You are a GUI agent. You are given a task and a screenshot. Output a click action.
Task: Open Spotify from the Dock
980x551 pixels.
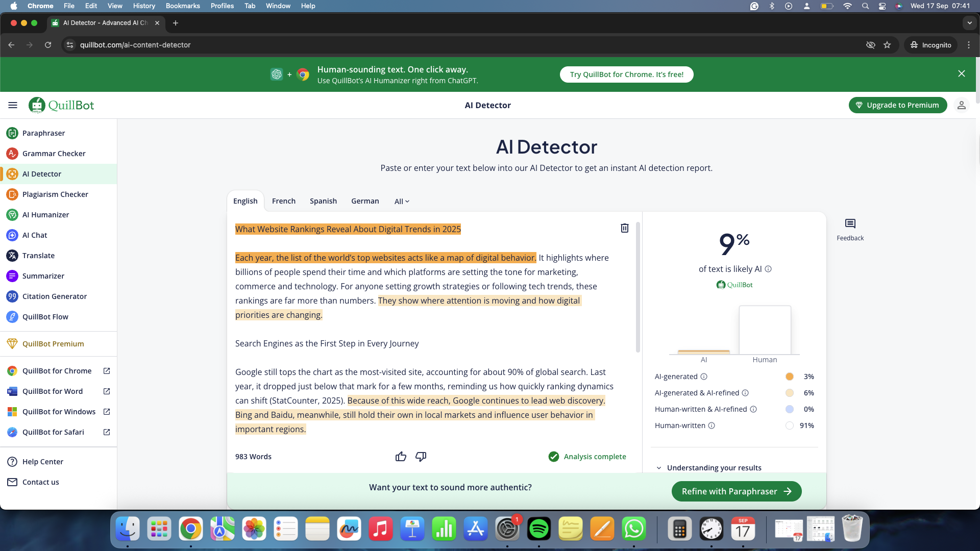pos(539,529)
